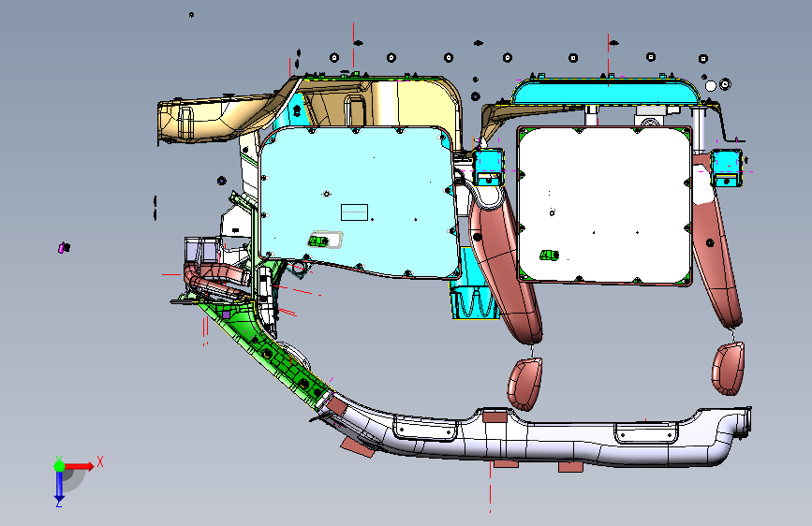
Task: Select the brown arm piece between the two panels
Action: click(x=505, y=264)
